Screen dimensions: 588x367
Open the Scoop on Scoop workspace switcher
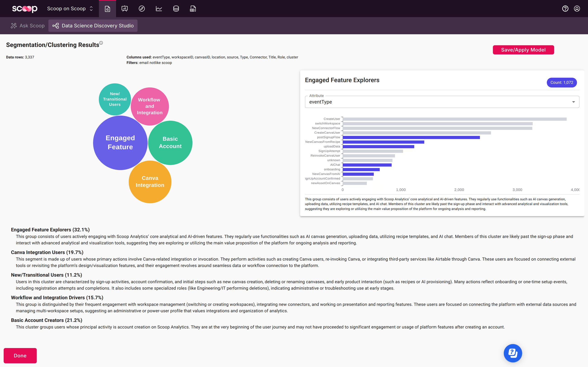pyautogui.click(x=70, y=9)
